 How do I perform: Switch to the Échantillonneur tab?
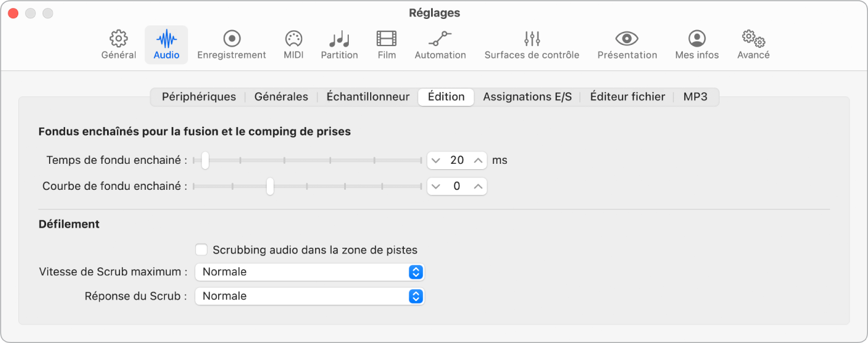point(368,97)
